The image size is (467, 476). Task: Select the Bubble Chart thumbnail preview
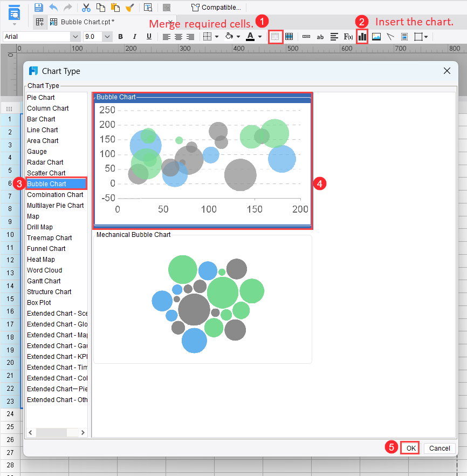tap(203, 161)
